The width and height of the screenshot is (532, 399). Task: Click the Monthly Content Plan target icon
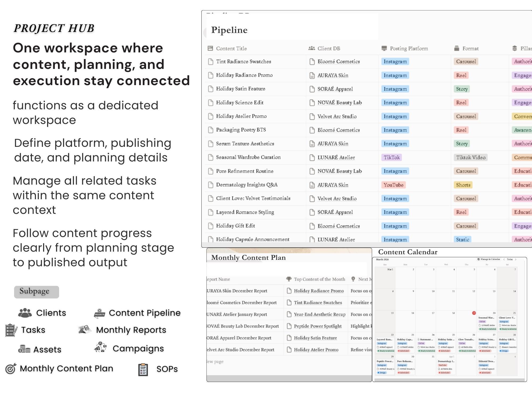[x=11, y=369]
